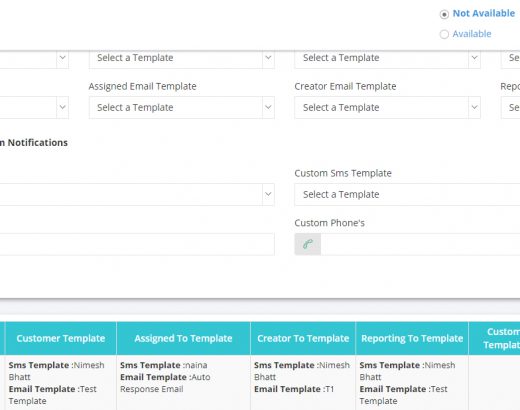Click the phone icon beside Custom Phone's
The height and width of the screenshot is (410, 520).
308,244
